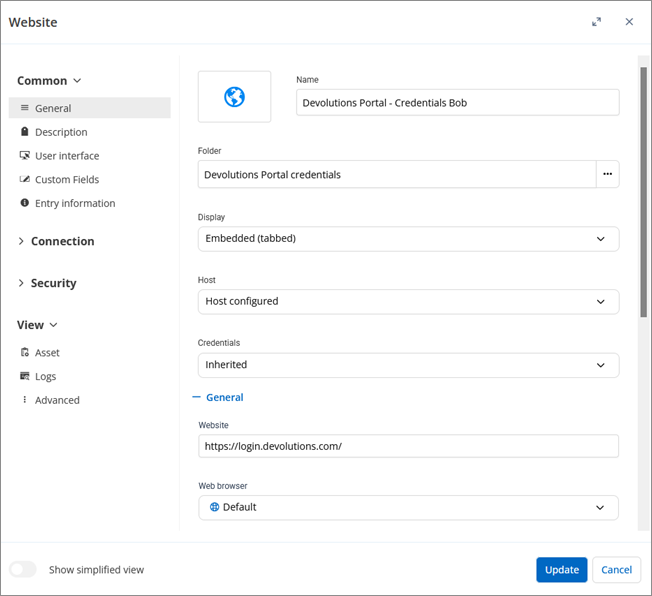
Task: Click the Entry information info icon
Action: [25, 203]
